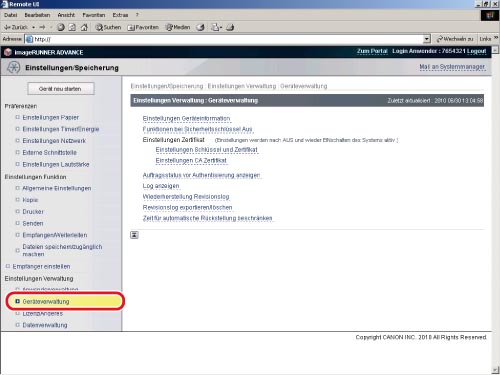This screenshot has width=500, height=375.
Task: Open the Extras menu
Action: [x=120, y=15]
